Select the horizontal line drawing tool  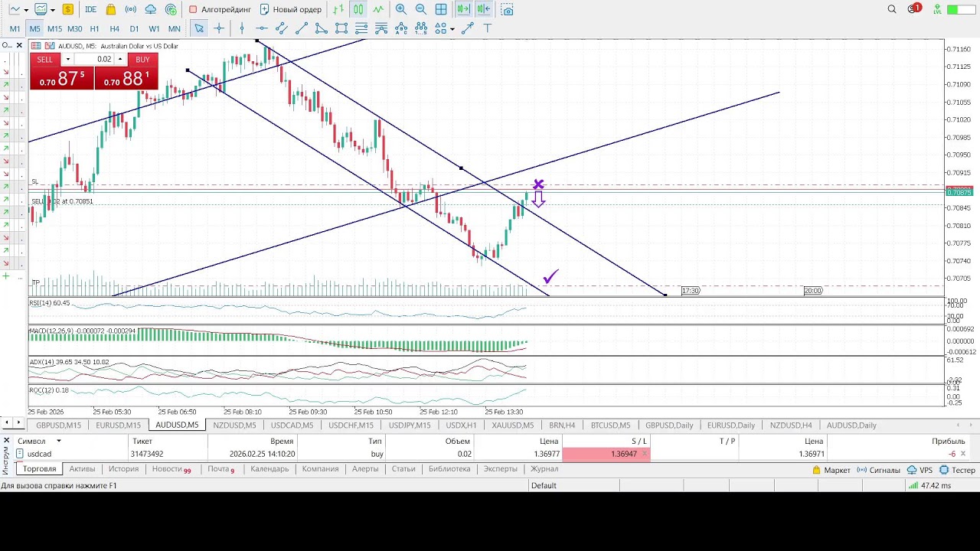[x=262, y=28]
